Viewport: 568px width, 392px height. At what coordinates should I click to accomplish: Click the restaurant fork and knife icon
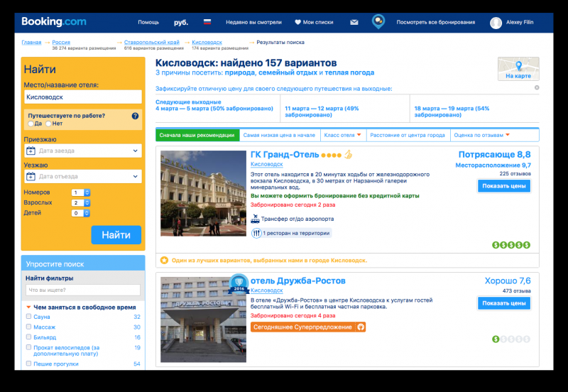point(256,233)
